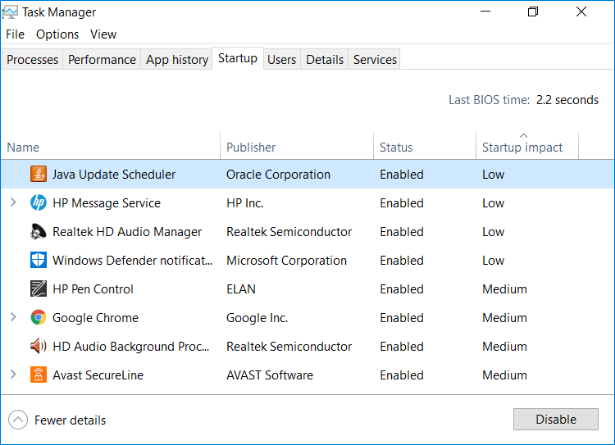Click the HP Message Service icon

38,203
